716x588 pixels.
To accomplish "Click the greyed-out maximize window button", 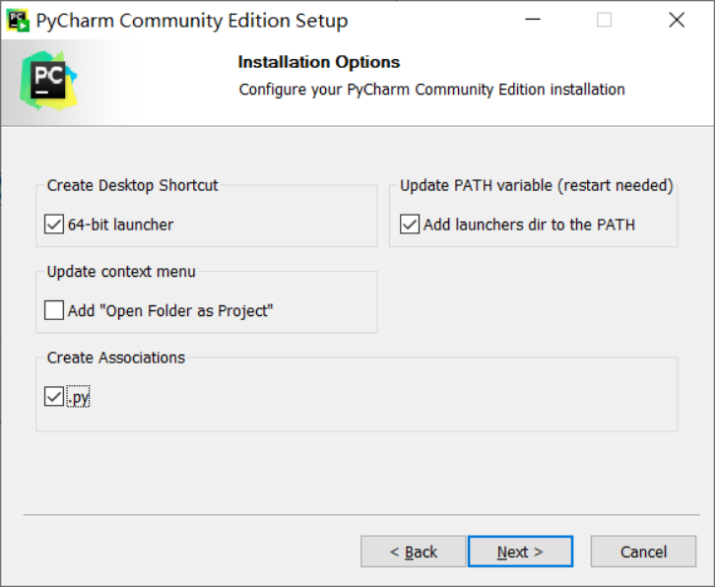I will click(604, 20).
